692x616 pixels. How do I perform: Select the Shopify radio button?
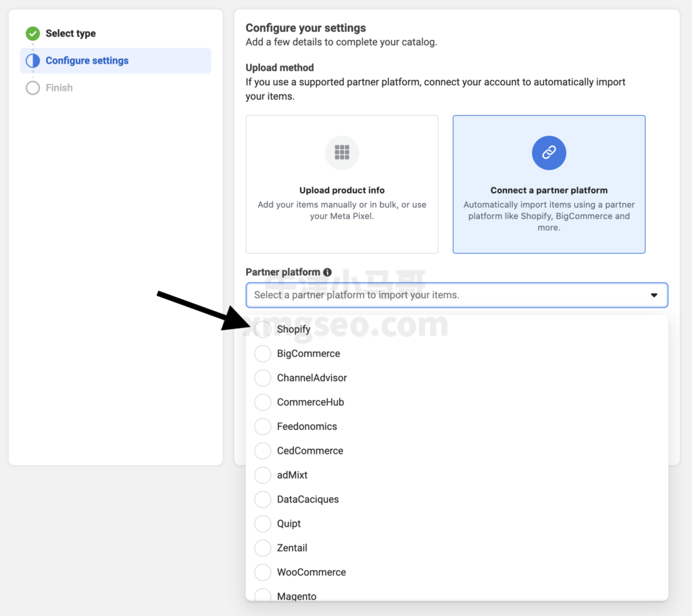pyautogui.click(x=263, y=329)
